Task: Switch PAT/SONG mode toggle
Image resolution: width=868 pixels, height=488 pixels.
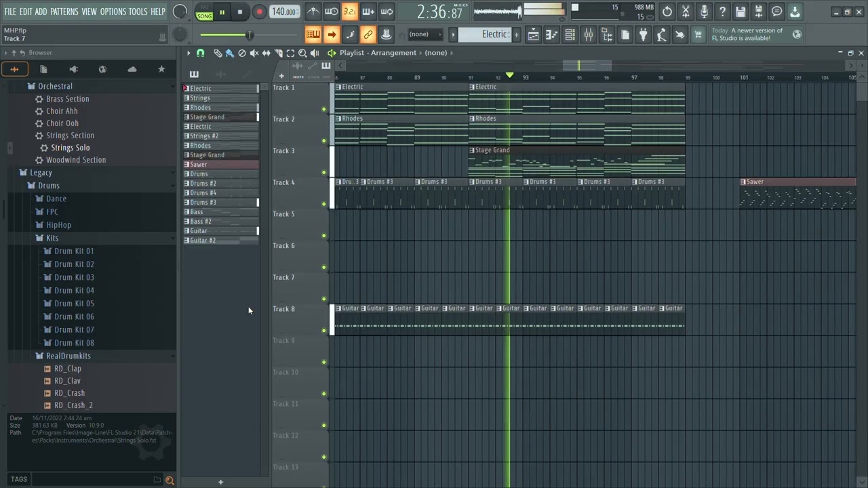Action: pyautogui.click(x=204, y=12)
